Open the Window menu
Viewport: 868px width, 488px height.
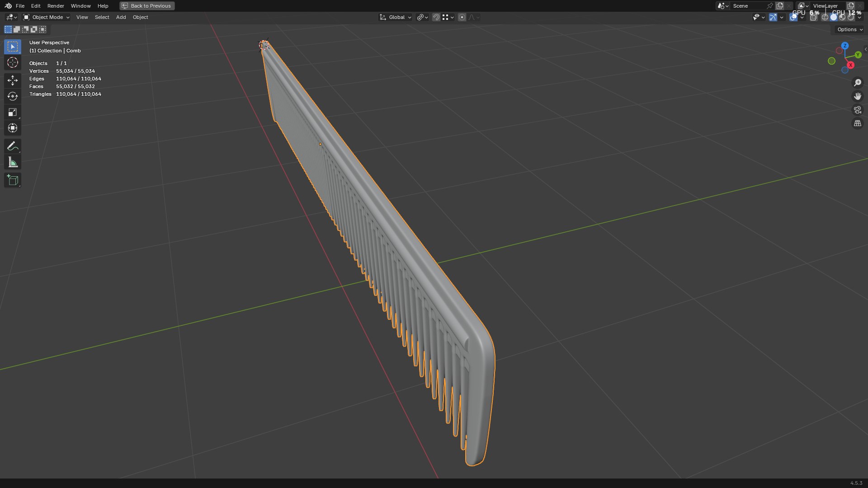point(80,6)
